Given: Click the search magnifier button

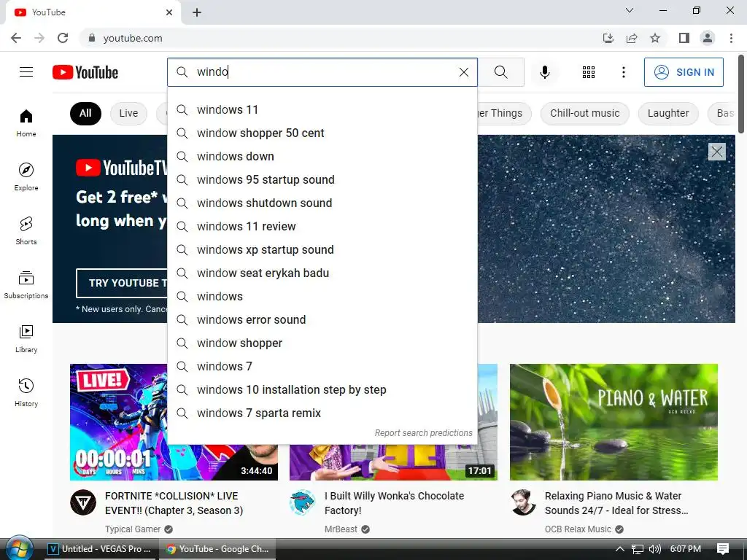Looking at the screenshot, I should (x=500, y=72).
